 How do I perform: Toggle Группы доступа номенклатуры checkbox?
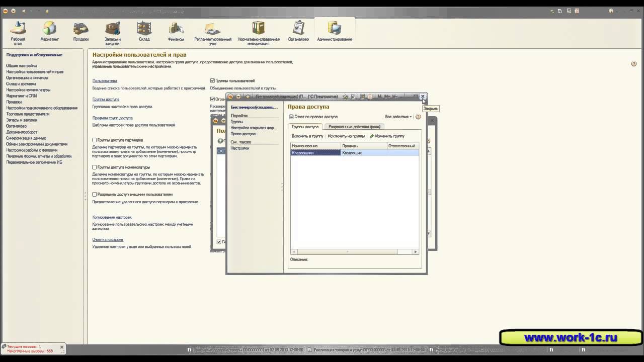click(x=95, y=167)
